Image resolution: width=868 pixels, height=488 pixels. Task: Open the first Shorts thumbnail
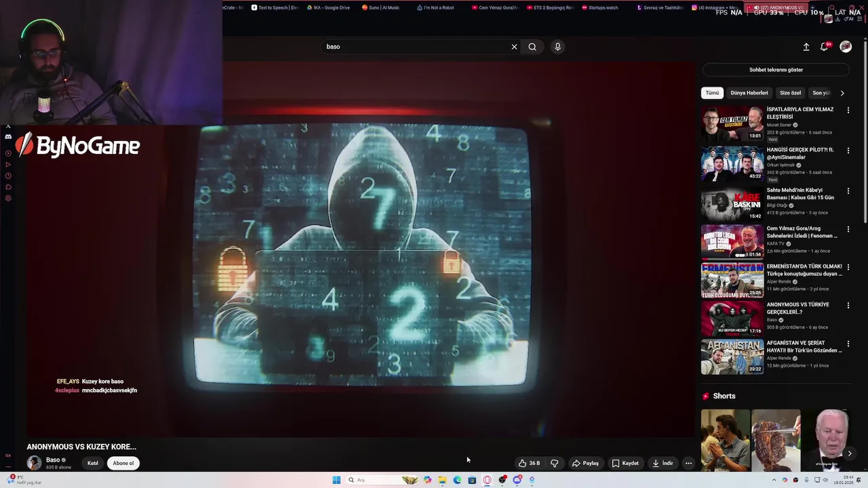coord(726,441)
